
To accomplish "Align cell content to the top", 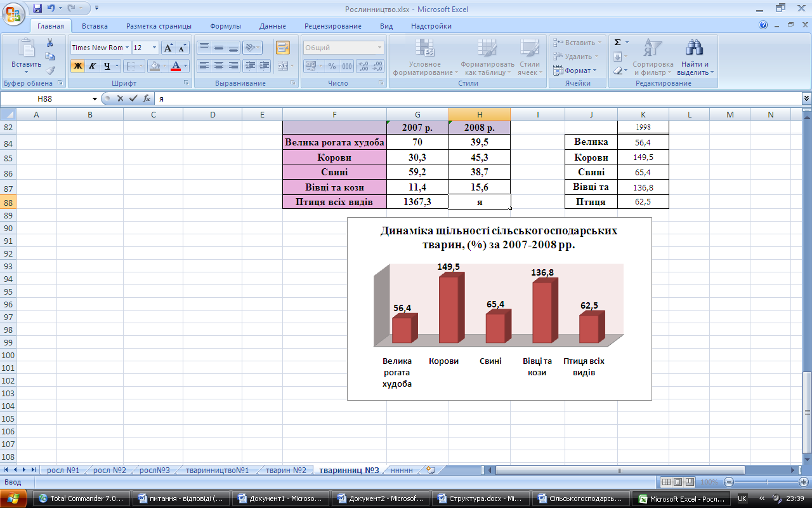I will tap(204, 48).
